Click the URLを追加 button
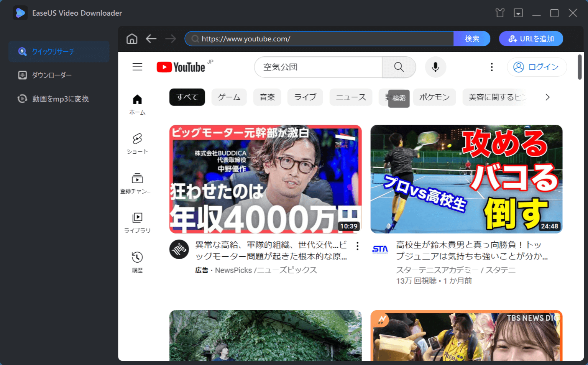The image size is (588, 365). pos(531,39)
